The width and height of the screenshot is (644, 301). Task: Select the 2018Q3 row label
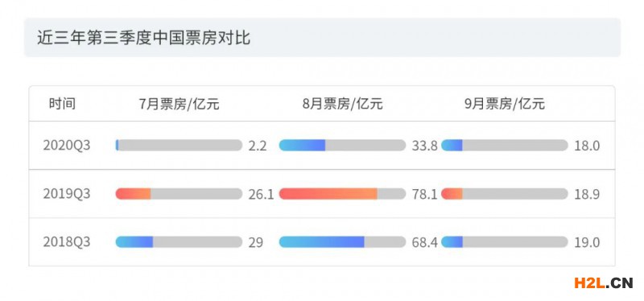pyautogui.click(x=67, y=242)
